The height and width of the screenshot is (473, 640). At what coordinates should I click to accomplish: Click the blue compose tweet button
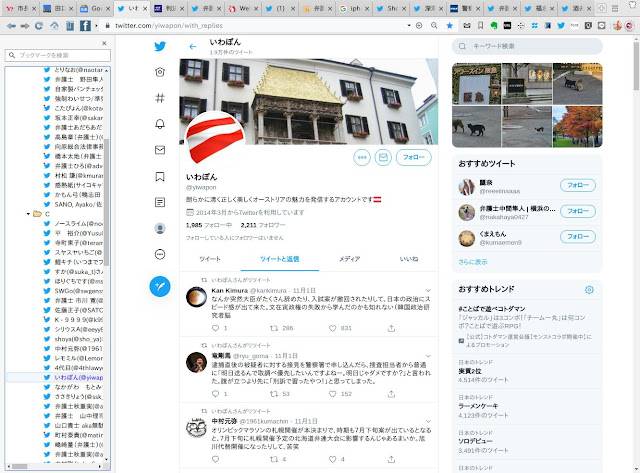[160, 286]
